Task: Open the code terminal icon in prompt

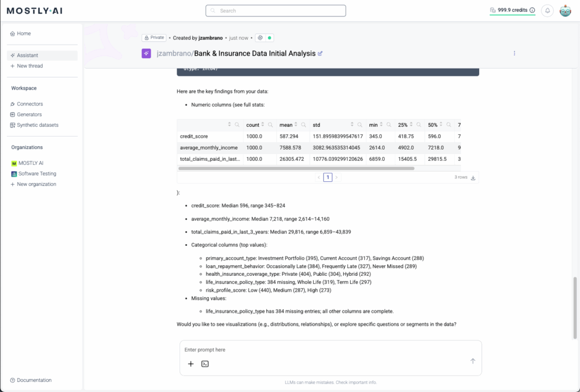Action: click(x=205, y=364)
